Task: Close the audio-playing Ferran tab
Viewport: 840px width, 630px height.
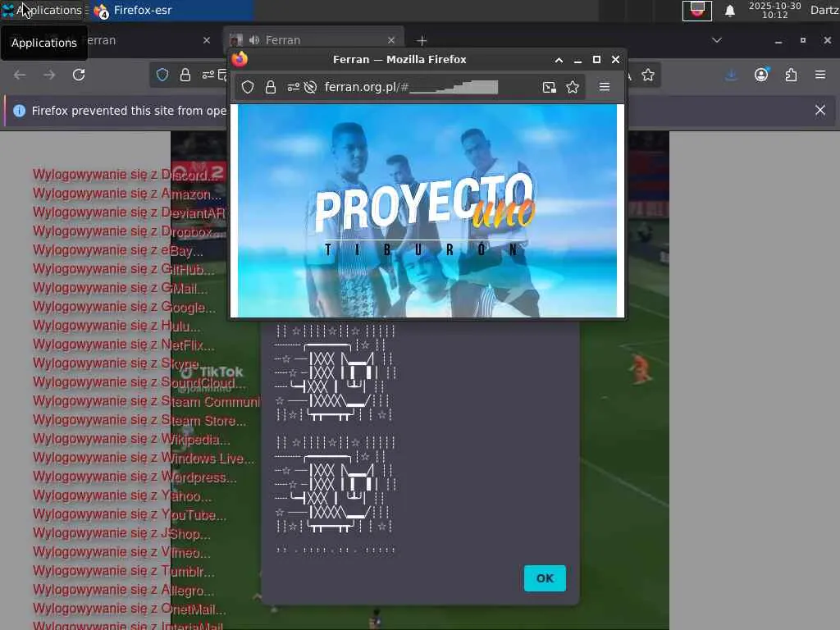Action: (x=391, y=40)
